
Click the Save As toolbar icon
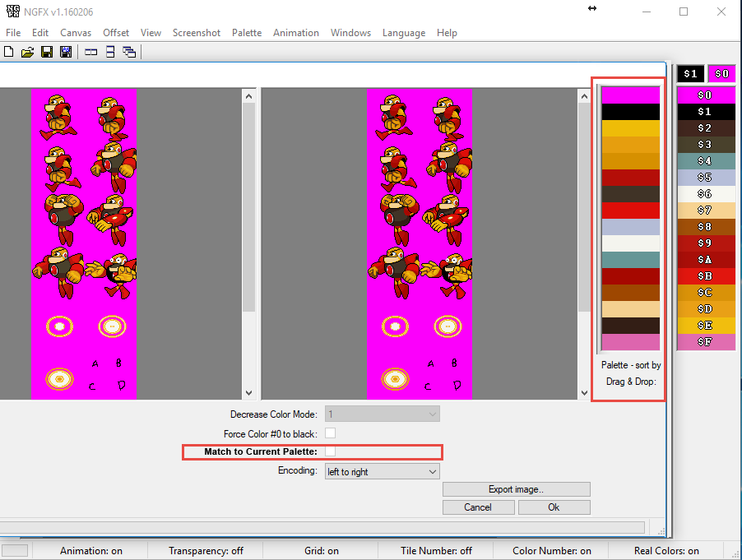click(x=65, y=52)
